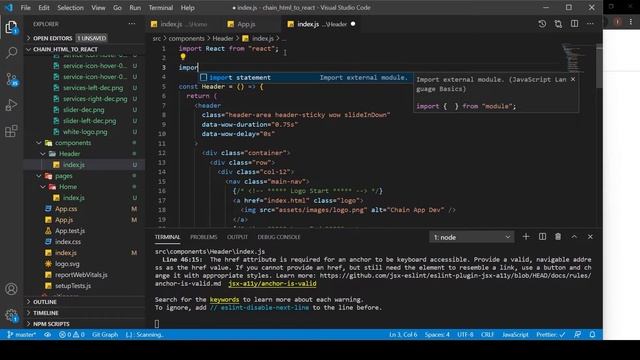Switch to index.js Home editor tab
The image size is (640, 360).
pyautogui.click(x=184, y=24)
